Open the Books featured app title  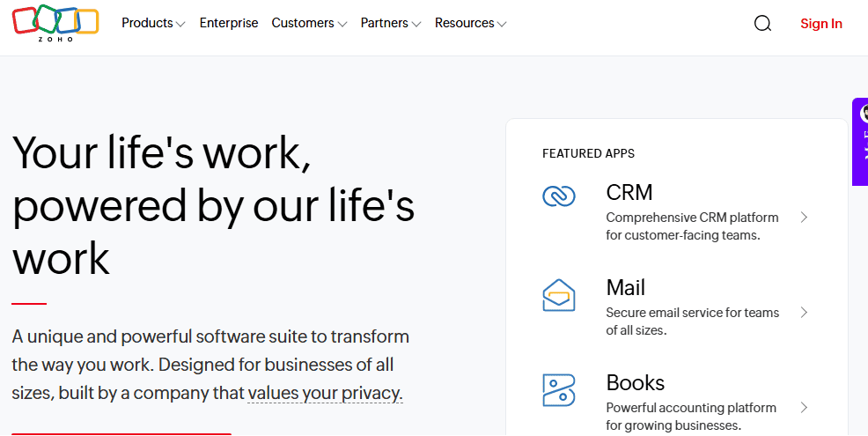pyautogui.click(x=635, y=383)
